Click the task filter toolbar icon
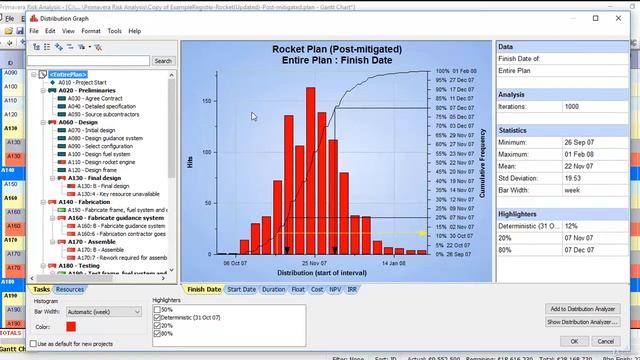Viewport: 640px width, 360px height. pyautogui.click(x=81, y=47)
